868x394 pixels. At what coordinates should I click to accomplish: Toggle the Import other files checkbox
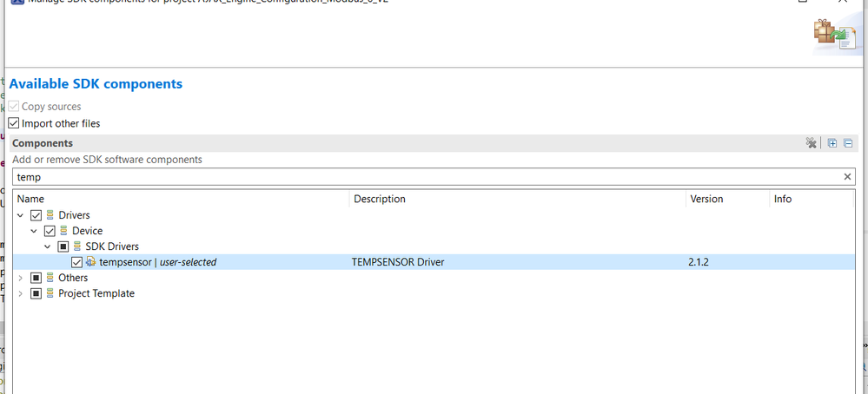coord(14,123)
